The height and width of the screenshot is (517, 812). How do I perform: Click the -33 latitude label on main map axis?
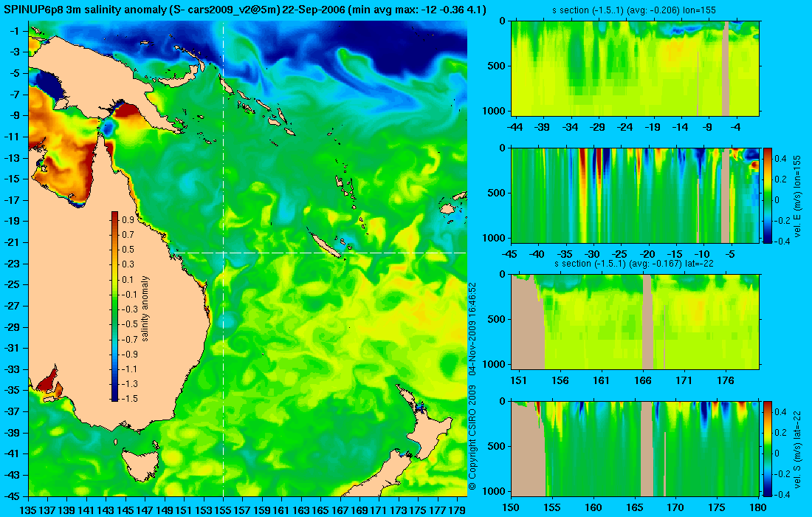pyautogui.click(x=13, y=369)
